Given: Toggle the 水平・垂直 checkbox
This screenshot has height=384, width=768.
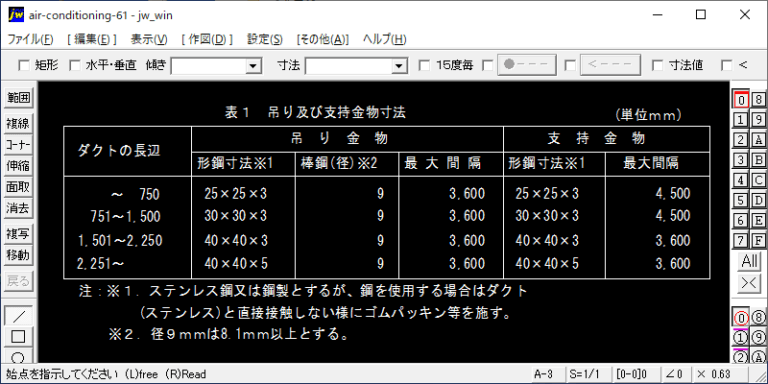Looking at the screenshot, I should [74, 65].
